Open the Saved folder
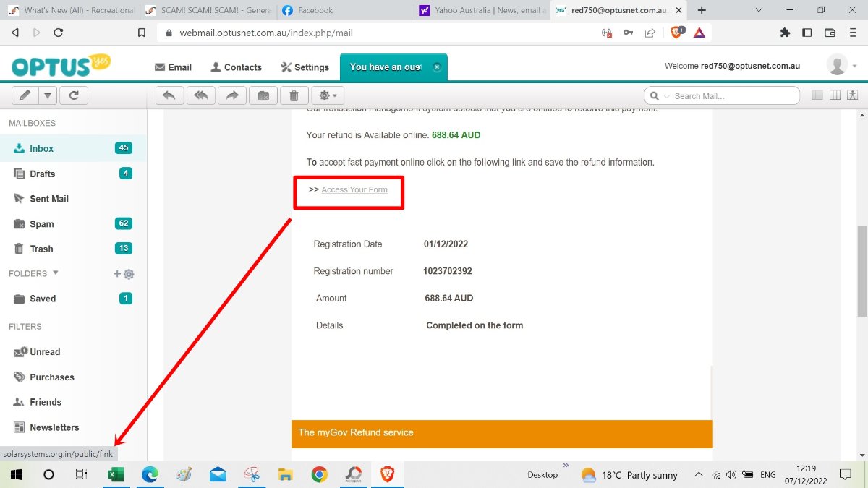This screenshot has height=488, width=868. (73, 299)
